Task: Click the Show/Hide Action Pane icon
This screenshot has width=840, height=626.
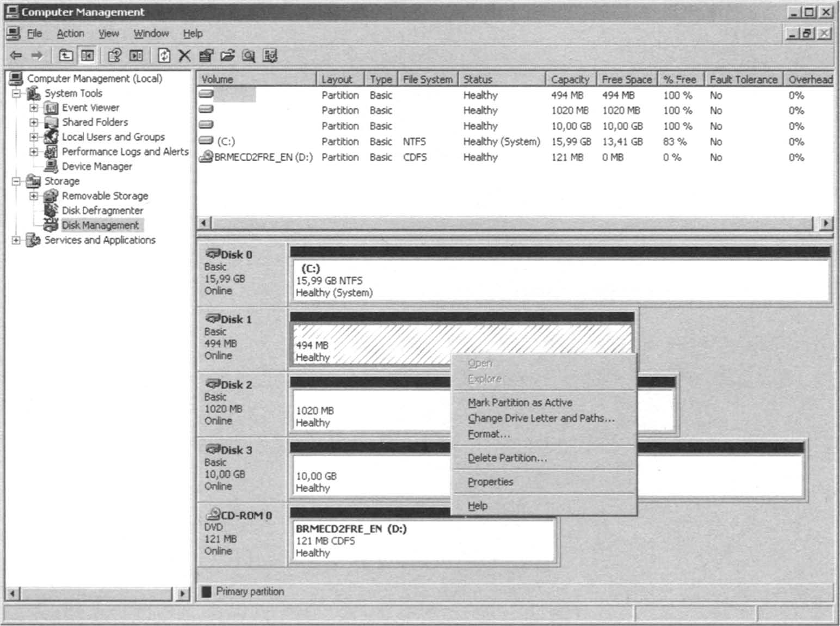Action: 136,55
